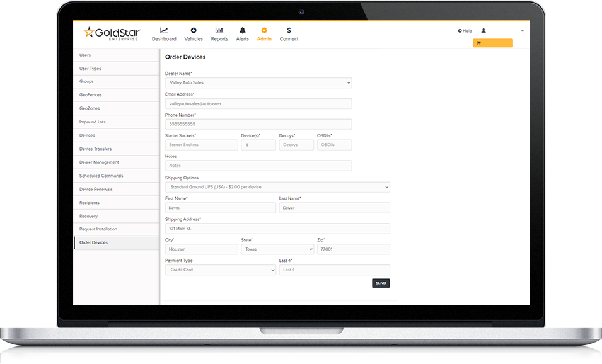Open Impound Lots in the sidebar

pyautogui.click(x=117, y=122)
